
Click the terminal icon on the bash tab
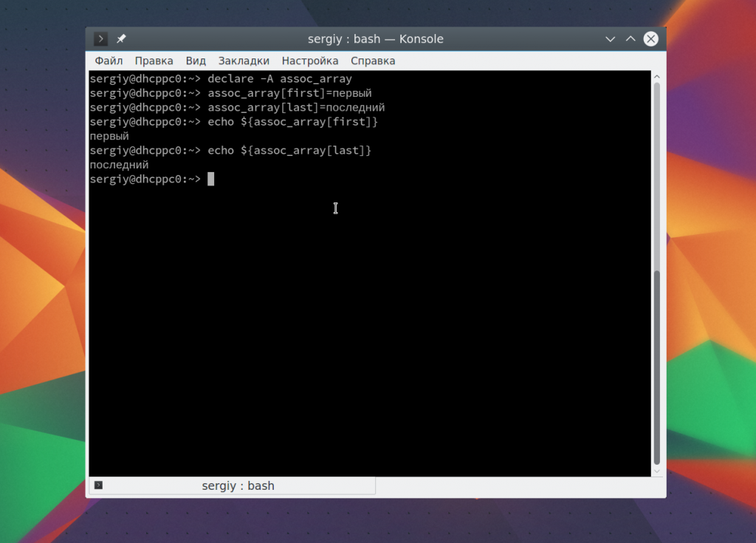click(98, 485)
